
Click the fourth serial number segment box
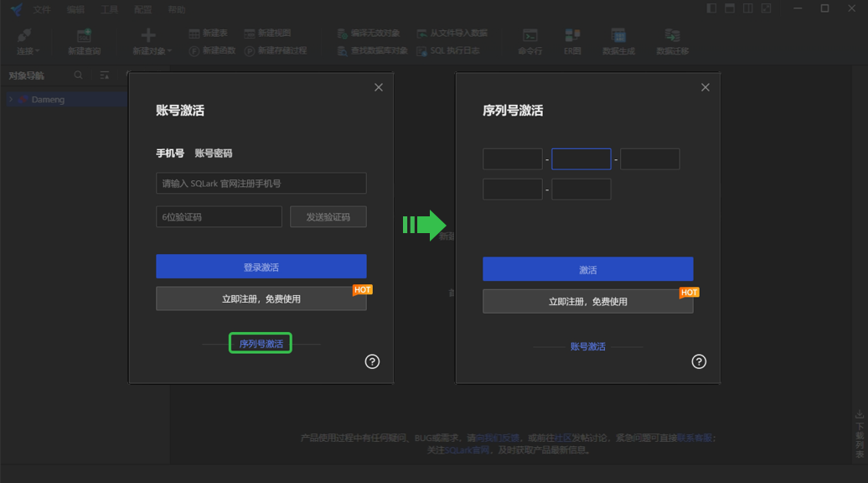click(513, 189)
